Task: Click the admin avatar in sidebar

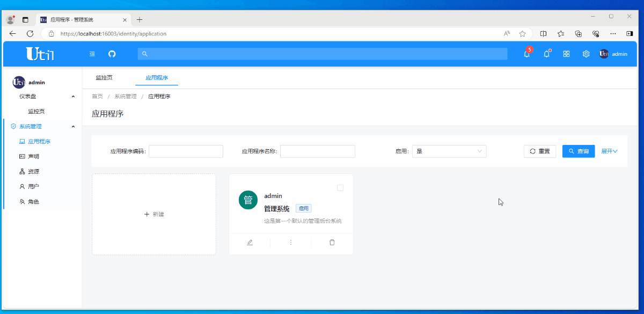Action: tap(19, 82)
